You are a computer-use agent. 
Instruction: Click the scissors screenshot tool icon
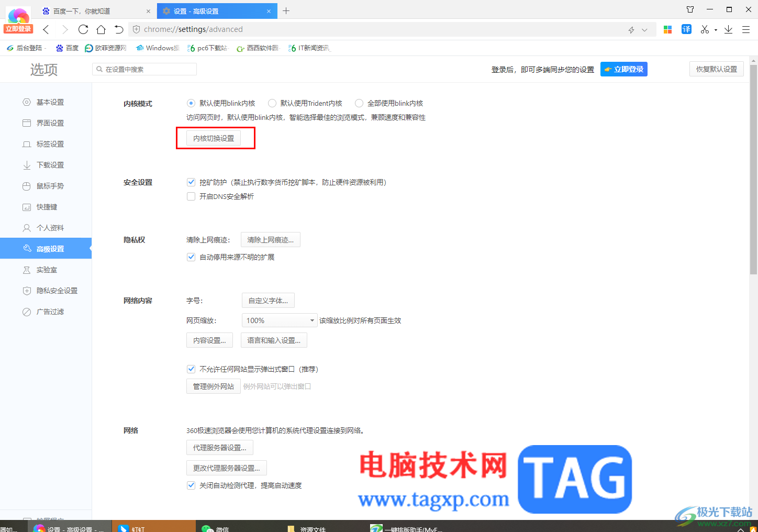[705, 29]
